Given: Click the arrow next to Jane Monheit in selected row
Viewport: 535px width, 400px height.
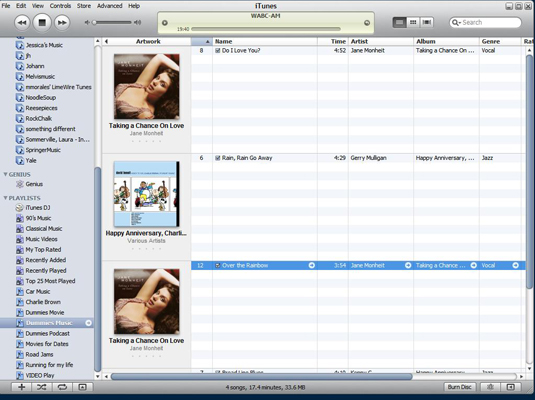Looking at the screenshot, I should 408,266.
